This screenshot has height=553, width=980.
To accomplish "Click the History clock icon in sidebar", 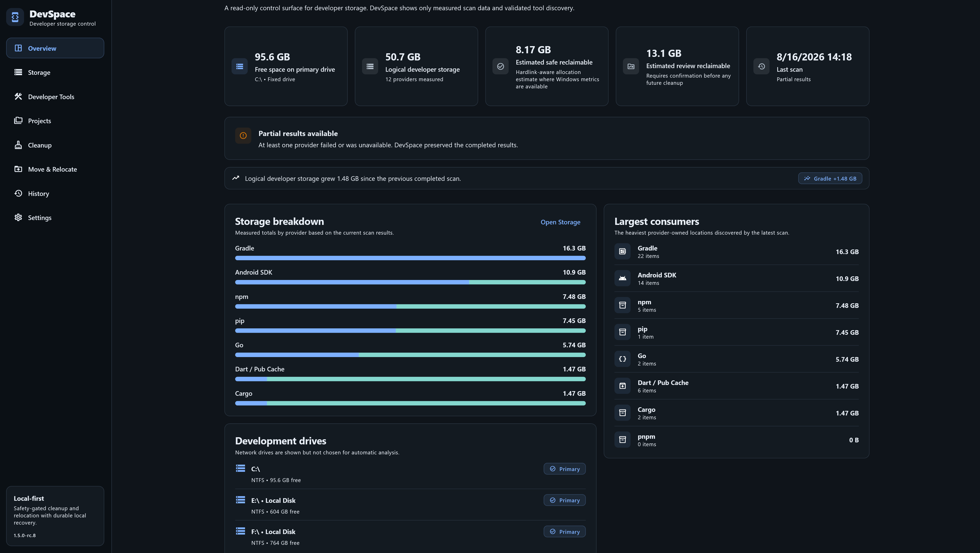I will [x=18, y=193].
